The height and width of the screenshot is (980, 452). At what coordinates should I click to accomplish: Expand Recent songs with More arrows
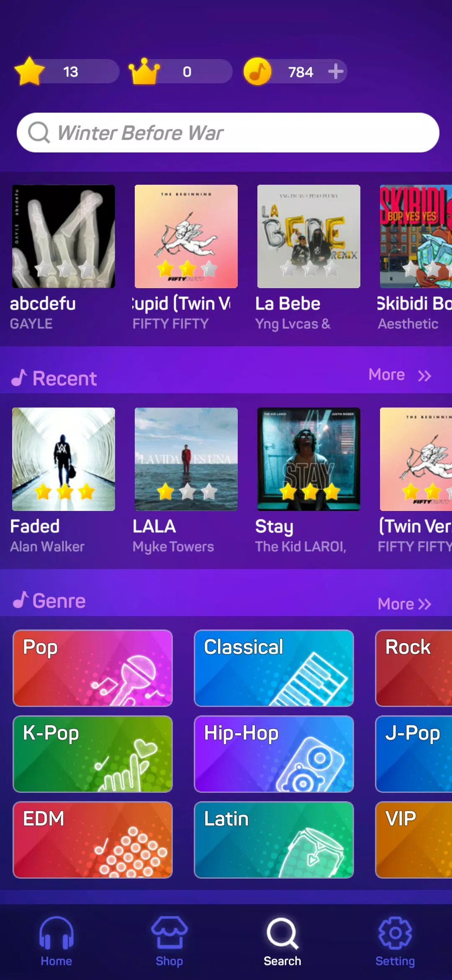[x=400, y=375]
